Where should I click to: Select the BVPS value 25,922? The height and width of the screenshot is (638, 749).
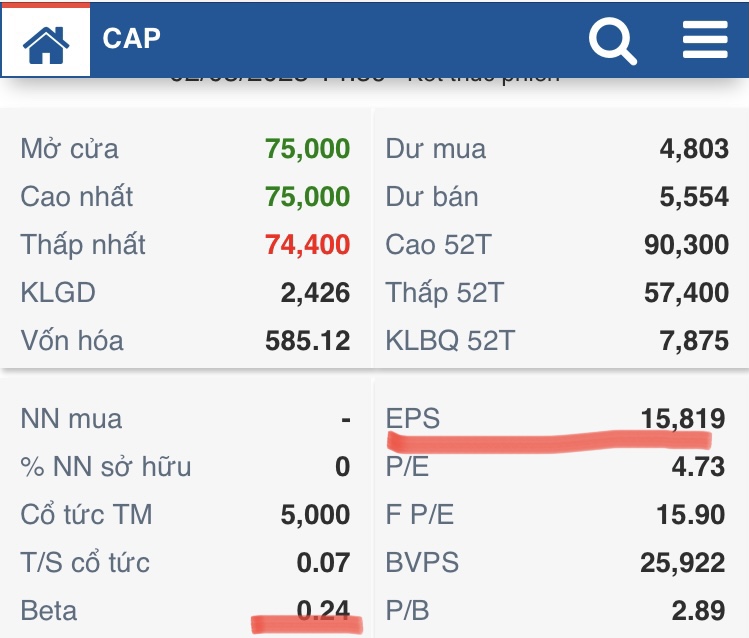682,563
